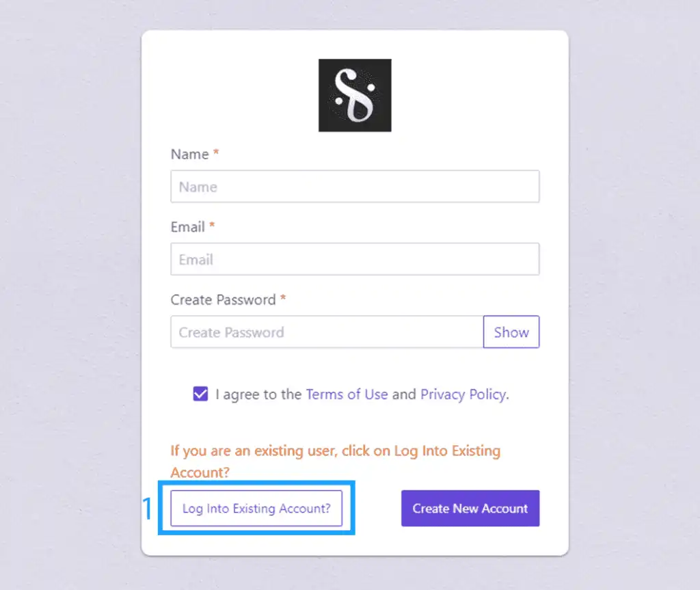This screenshot has height=590, width=700.
Task: Click Log Into Existing Account? button
Action: pyautogui.click(x=256, y=509)
